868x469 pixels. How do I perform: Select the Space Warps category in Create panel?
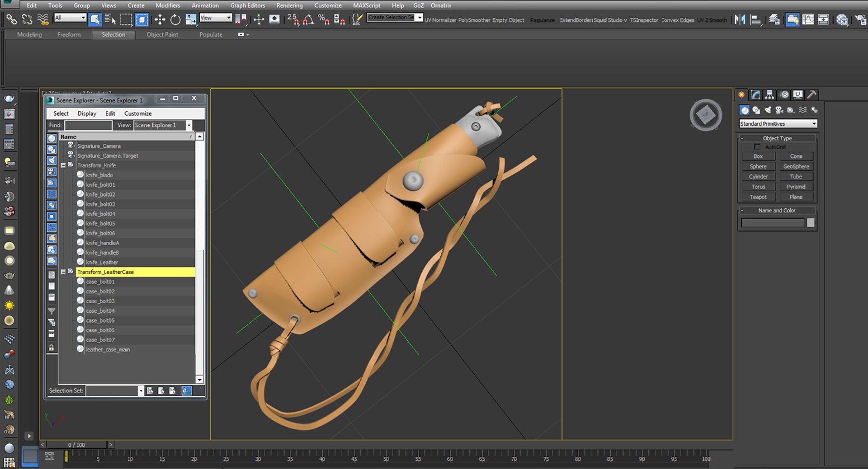[x=802, y=110]
